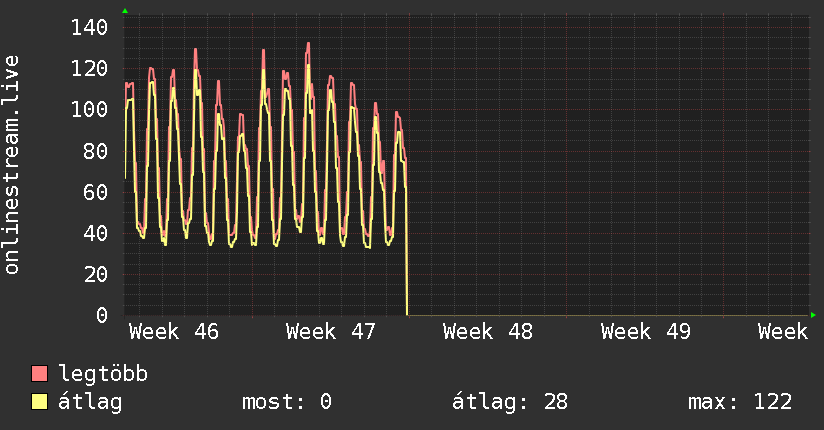Image resolution: width=824 pixels, height=430 pixels.
Task: Click the 'Week 47' axis label
Action: (331, 332)
